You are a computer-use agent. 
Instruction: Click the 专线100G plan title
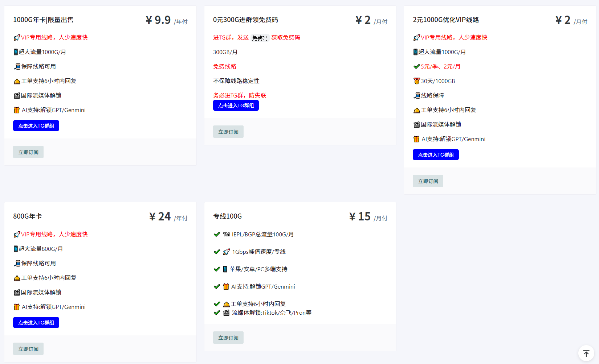coord(227,216)
